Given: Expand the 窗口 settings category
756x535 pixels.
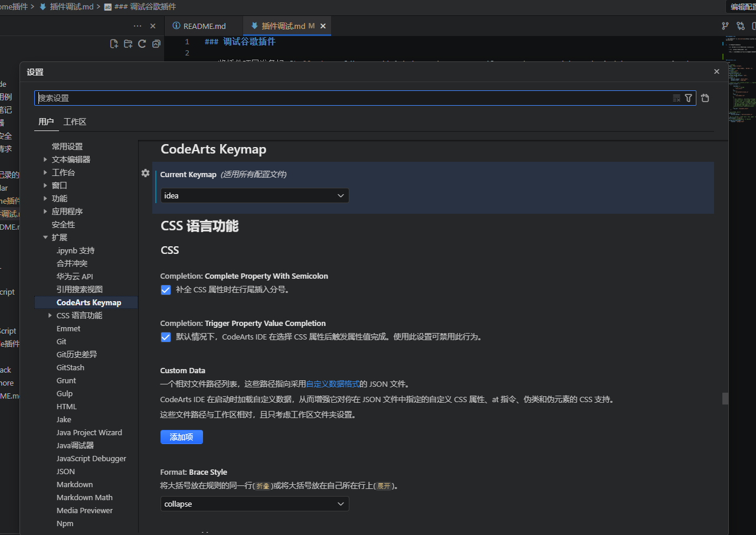Looking at the screenshot, I should 45,185.
